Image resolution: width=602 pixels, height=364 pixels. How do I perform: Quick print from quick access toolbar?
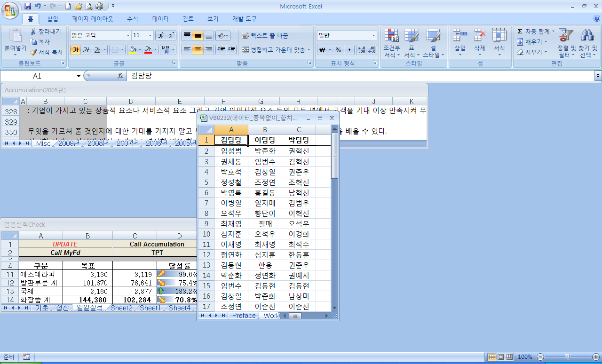[x=99, y=6]
